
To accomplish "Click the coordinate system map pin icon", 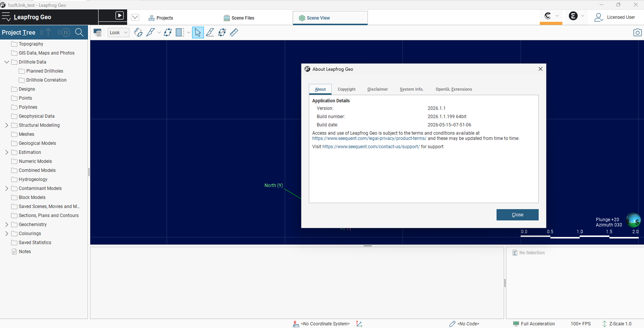I will (x=296, y=324).
